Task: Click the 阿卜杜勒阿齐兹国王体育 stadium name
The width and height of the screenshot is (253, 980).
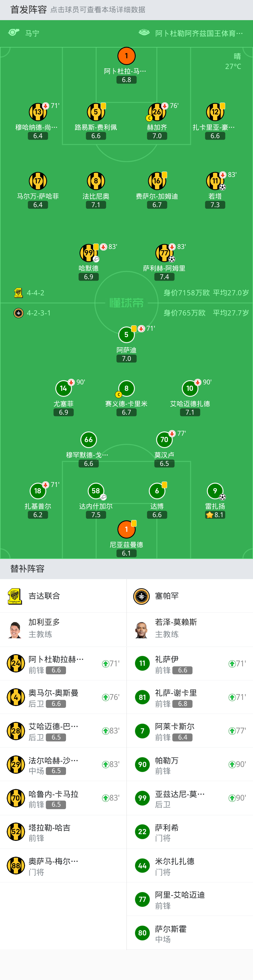Action: pos(199,34)
